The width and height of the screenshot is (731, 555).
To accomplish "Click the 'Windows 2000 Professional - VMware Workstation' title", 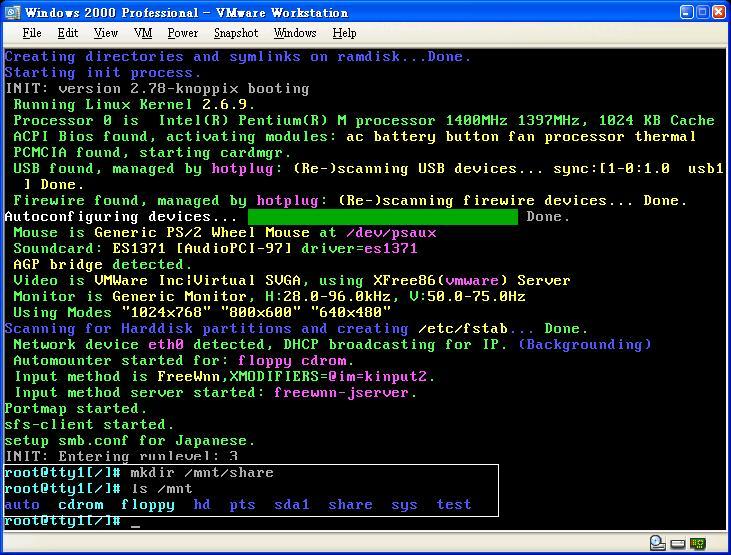I will pyautogui.click(x=186, y=13).
